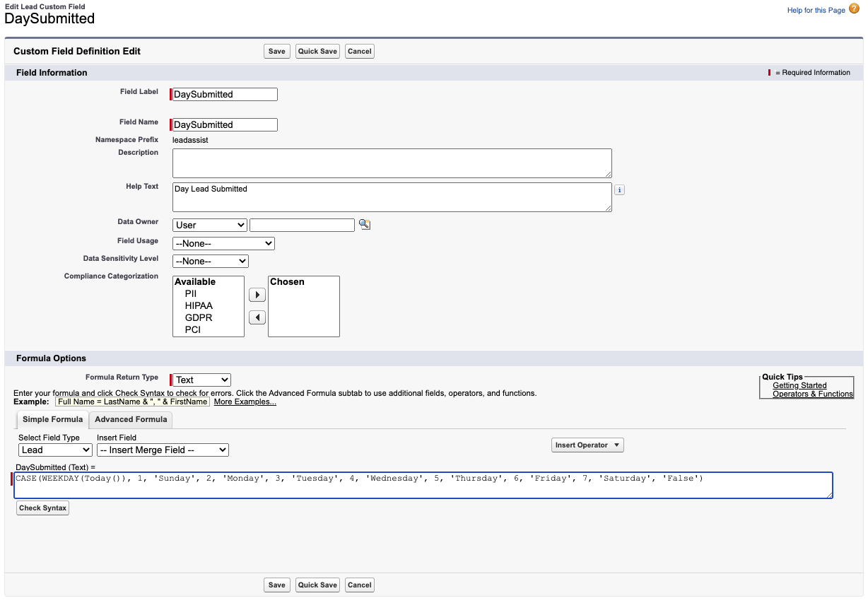Click the bottom Save button
Screen dimensions: 868x603
tap(277, 585)
